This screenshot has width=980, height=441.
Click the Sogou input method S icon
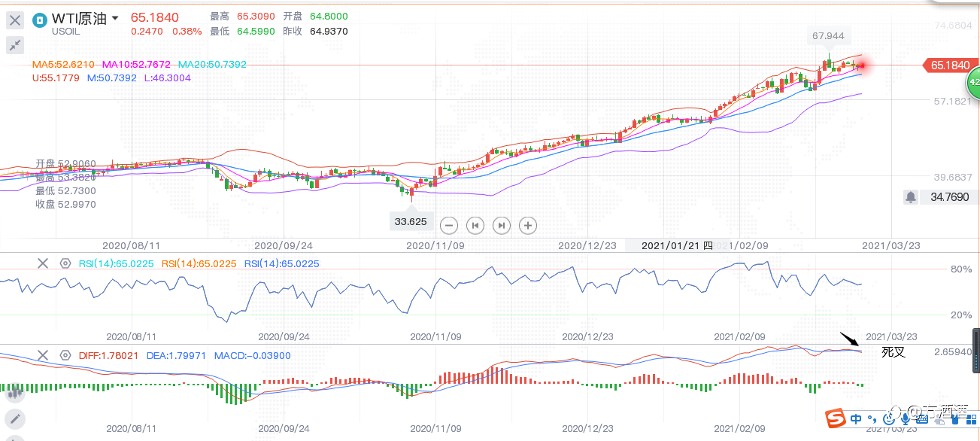835,418
